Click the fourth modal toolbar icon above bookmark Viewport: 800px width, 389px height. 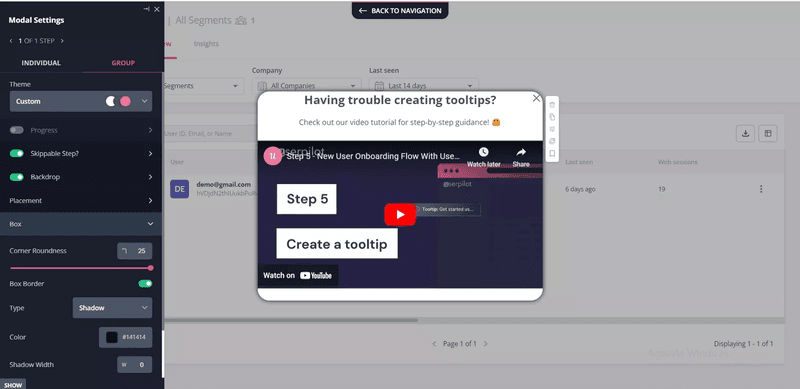552,141
